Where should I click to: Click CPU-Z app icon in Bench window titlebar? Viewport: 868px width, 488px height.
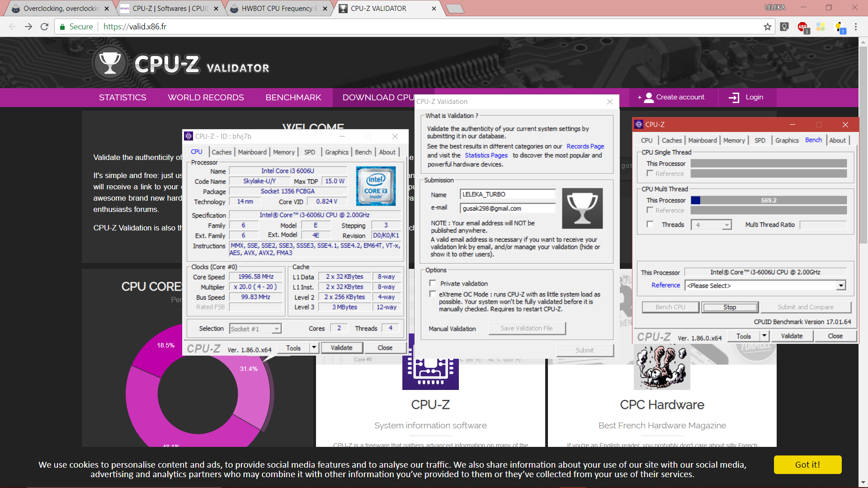(x=639, y=124)
